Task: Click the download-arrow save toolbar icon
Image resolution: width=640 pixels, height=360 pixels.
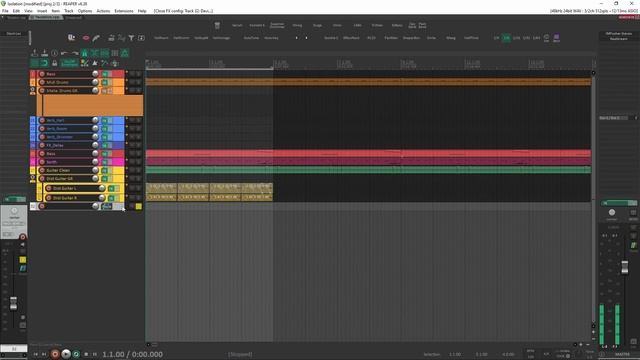Action: pos(44,53)
